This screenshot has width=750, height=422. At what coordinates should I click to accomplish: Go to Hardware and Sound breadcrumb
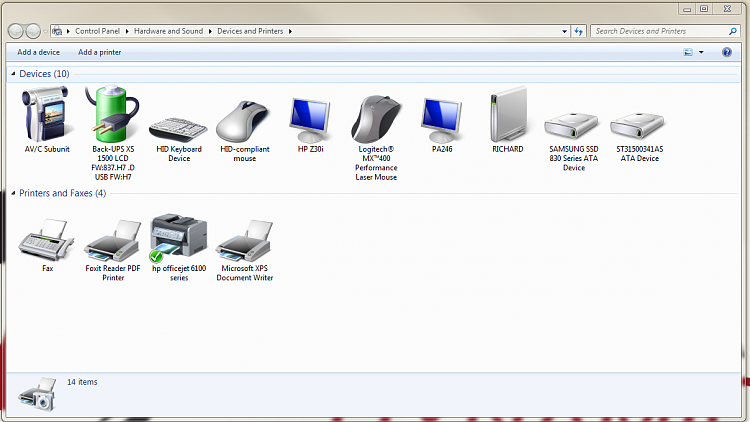[x=168, y=31]
